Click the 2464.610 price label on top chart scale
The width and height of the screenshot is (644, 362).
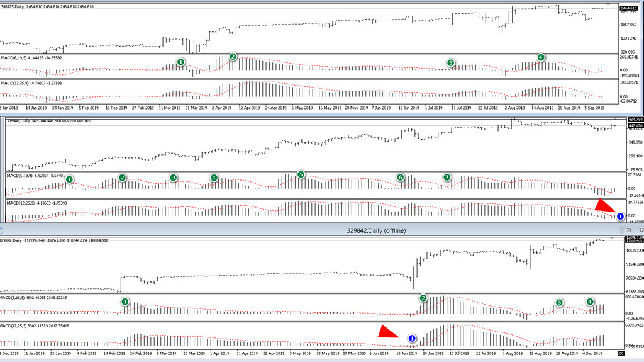click(x=629, y=8)
